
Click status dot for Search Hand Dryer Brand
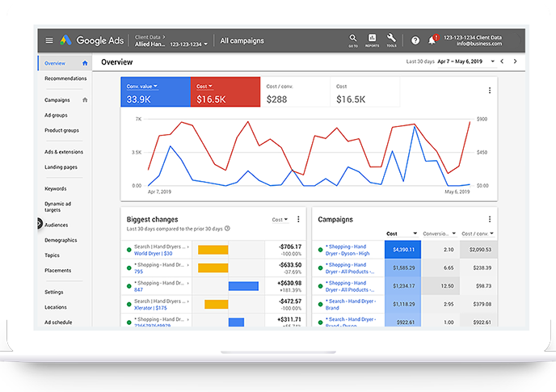[x=321, y=305]
